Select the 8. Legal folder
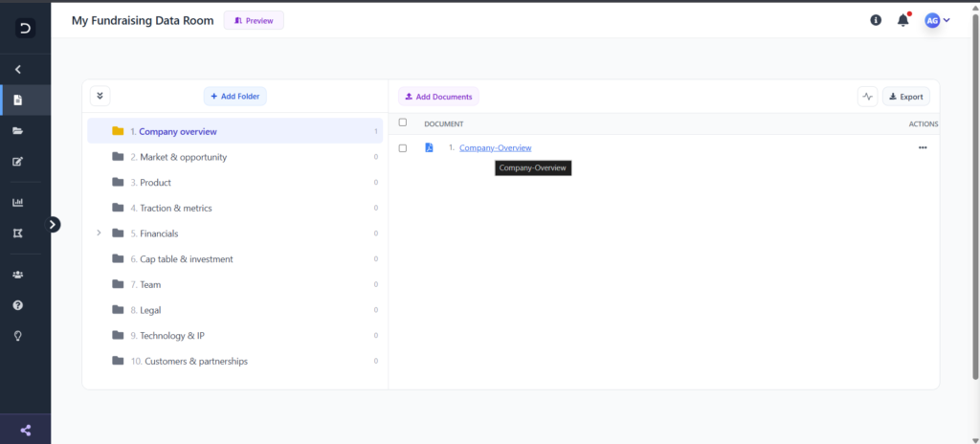The width and height of the screenshot is (980, 444). click(x=235, y=309)
